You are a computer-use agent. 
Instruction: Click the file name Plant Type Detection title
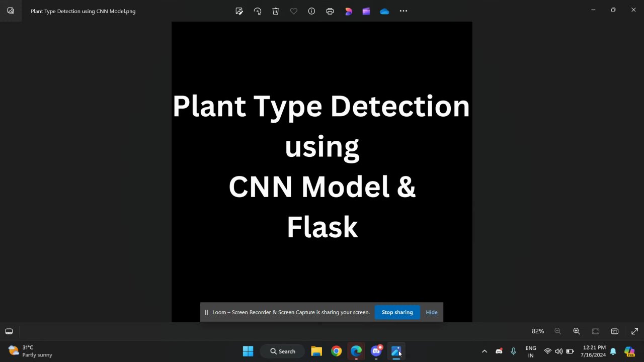(83, 11)
